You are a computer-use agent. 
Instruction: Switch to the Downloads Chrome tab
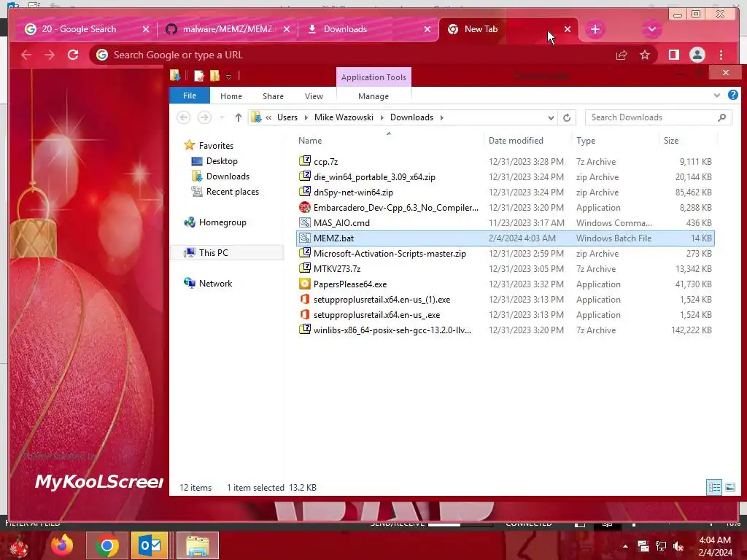click(367, 29)
